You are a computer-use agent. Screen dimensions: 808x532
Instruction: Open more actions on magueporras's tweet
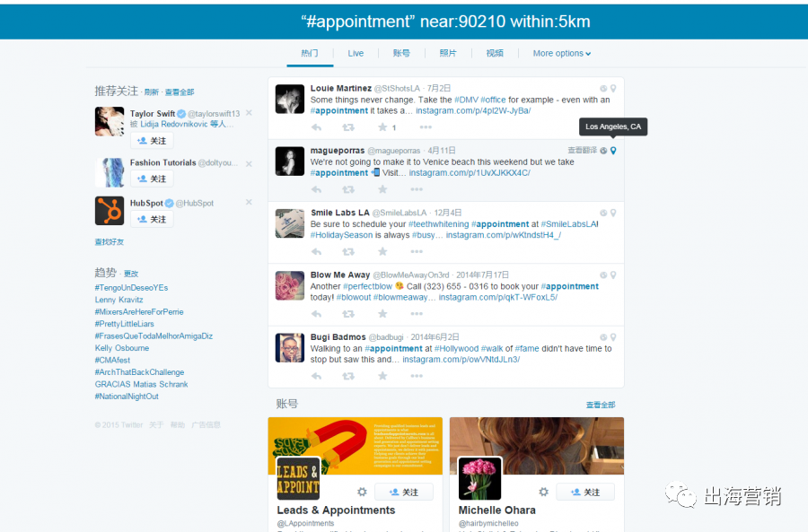417,189
